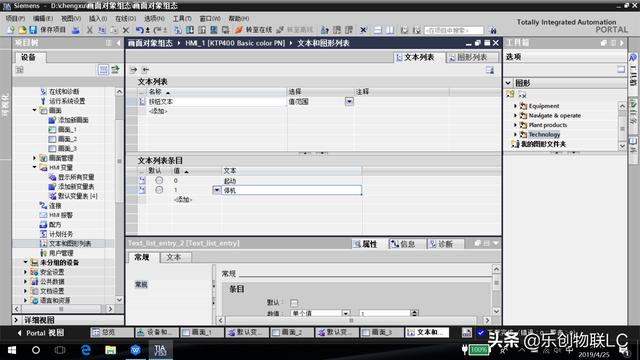This screenshot has height=360, width=640.
Task: Expand the 公共数据 tree node
Action: pos(25,282)
